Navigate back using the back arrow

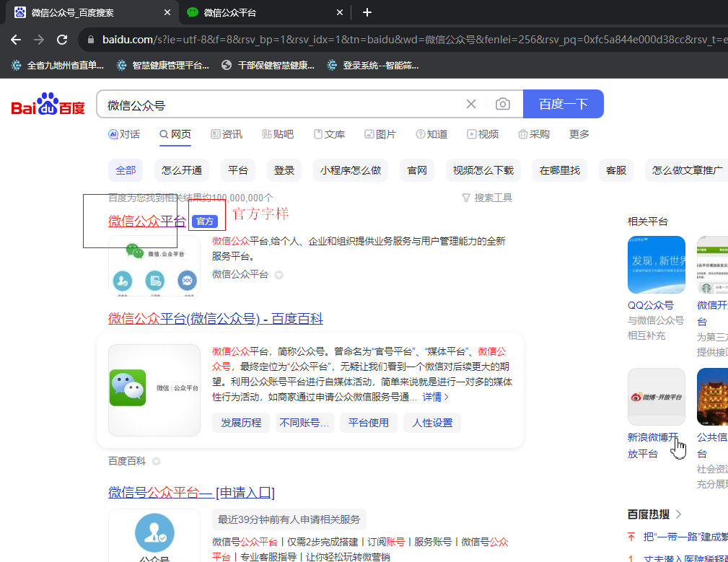coord(16,41)
